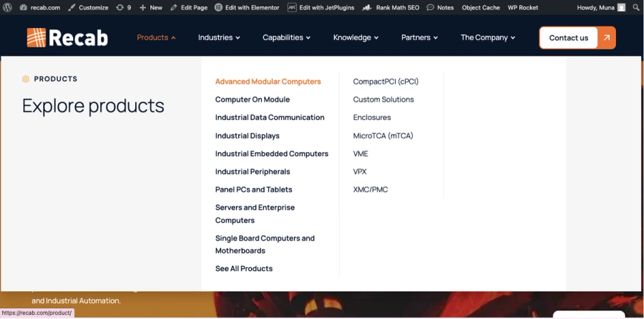
Task: Open the admin bar search magnifier
Action: [x=636, y=7]
